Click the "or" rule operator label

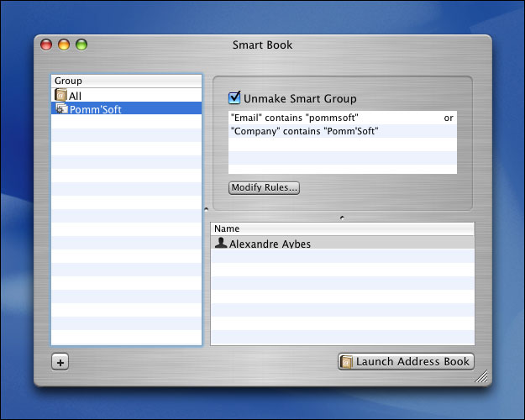point(449,118)
